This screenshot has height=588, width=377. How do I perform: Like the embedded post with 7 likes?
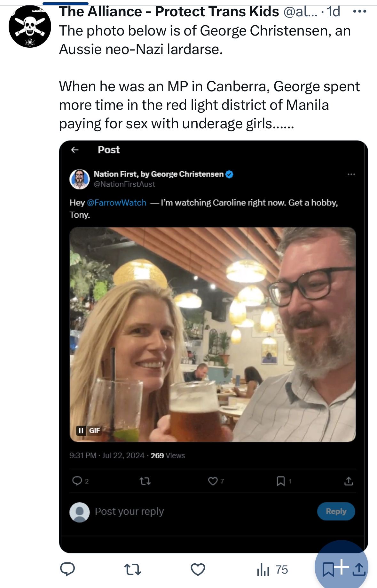point(213,481)
